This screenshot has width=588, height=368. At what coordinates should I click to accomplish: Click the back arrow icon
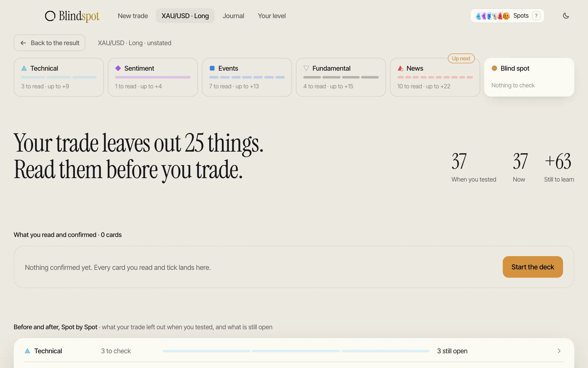[23, 43]
